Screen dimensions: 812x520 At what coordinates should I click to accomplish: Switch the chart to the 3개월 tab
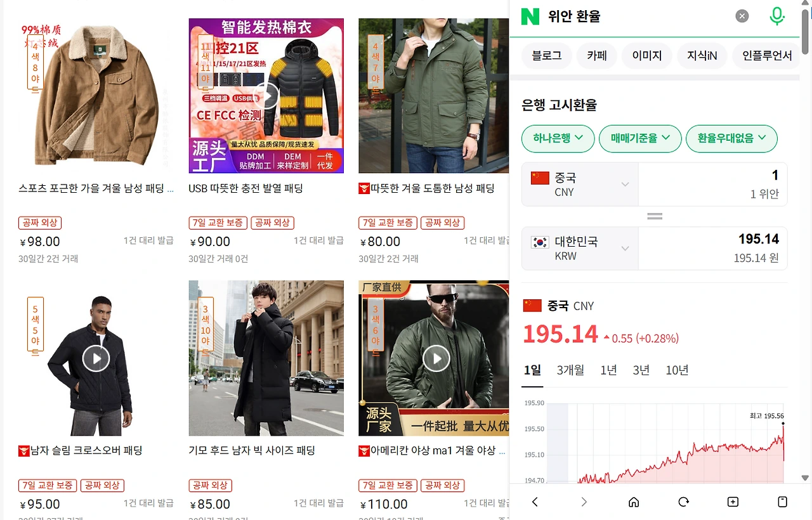click(x=570, y=370)
